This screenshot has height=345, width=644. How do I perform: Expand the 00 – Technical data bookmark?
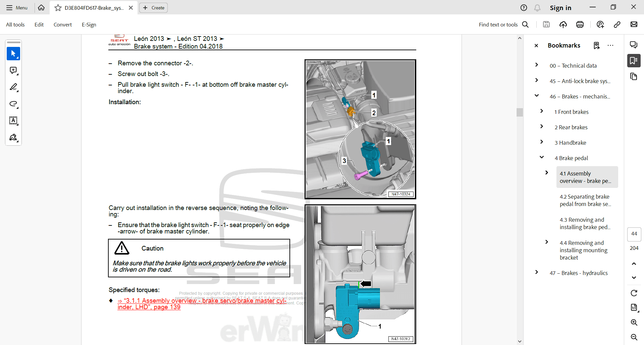point(537,65)
